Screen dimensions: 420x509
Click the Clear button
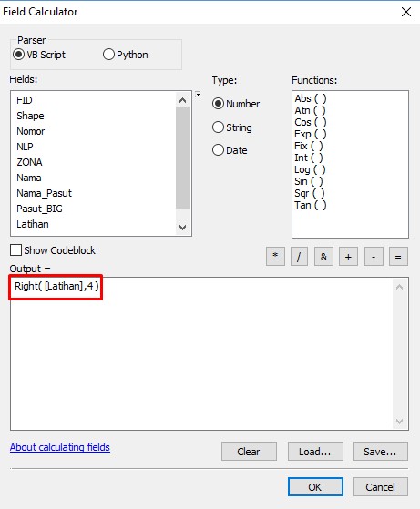point(249,452)
